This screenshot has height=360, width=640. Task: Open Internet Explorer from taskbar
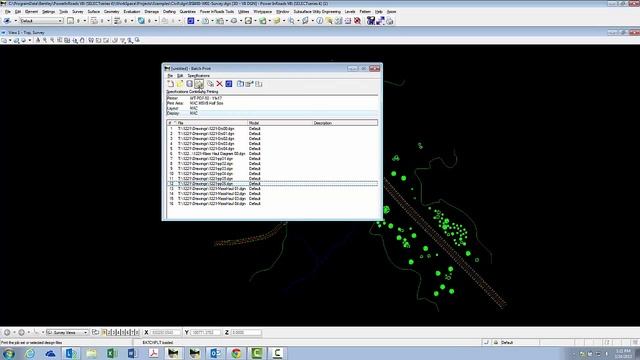pos(30,353)
